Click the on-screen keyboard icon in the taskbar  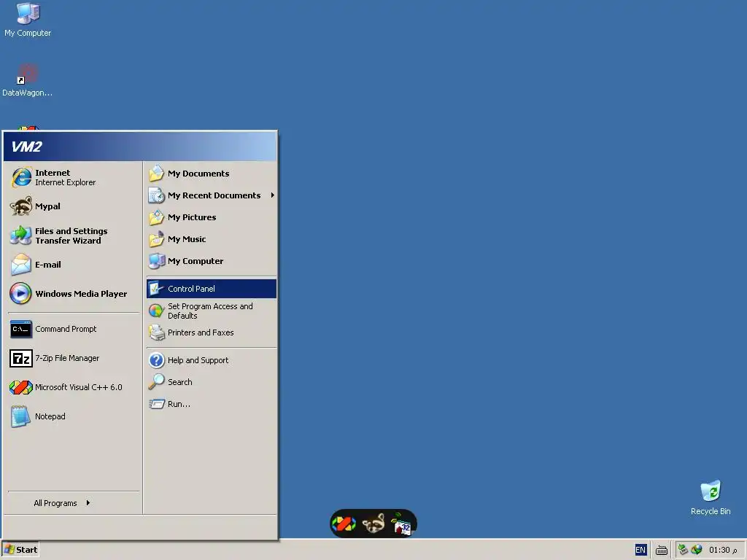pos(662,551)
